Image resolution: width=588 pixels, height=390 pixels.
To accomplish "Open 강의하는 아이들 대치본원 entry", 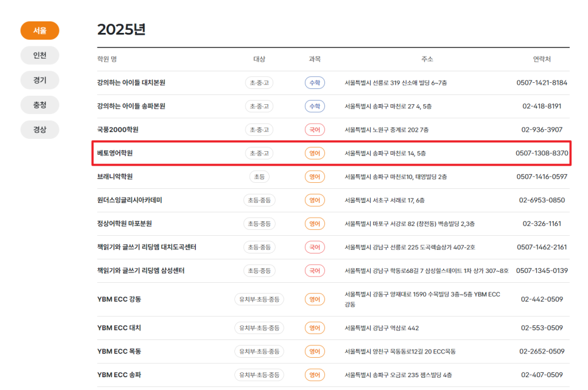I will point(131,82).
